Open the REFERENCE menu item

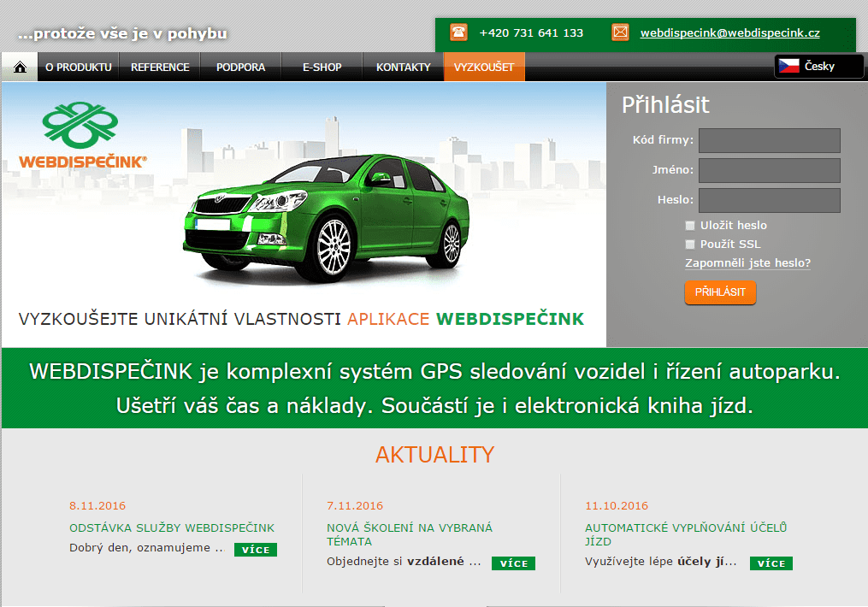point(160,67)
